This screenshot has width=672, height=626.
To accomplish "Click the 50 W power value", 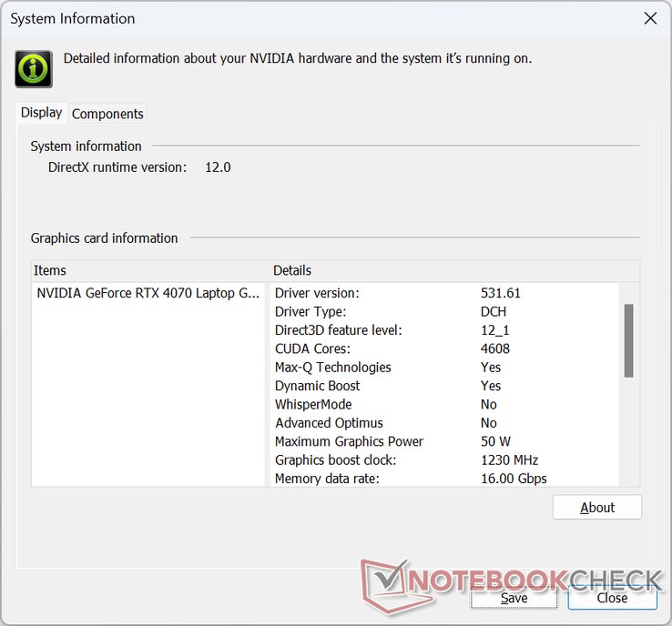I will pyautogui.click(x=495, y=441).
